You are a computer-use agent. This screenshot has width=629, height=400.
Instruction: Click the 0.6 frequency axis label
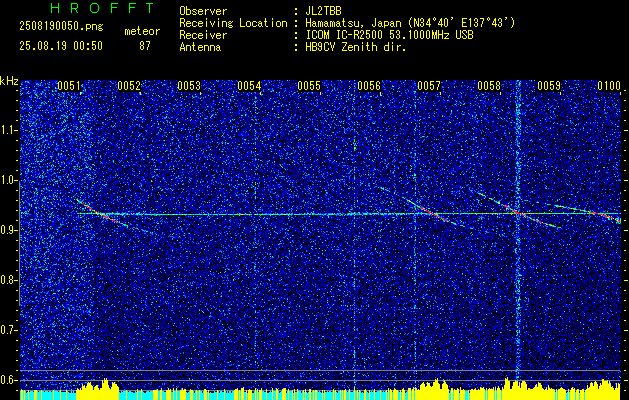click(9, 380)
